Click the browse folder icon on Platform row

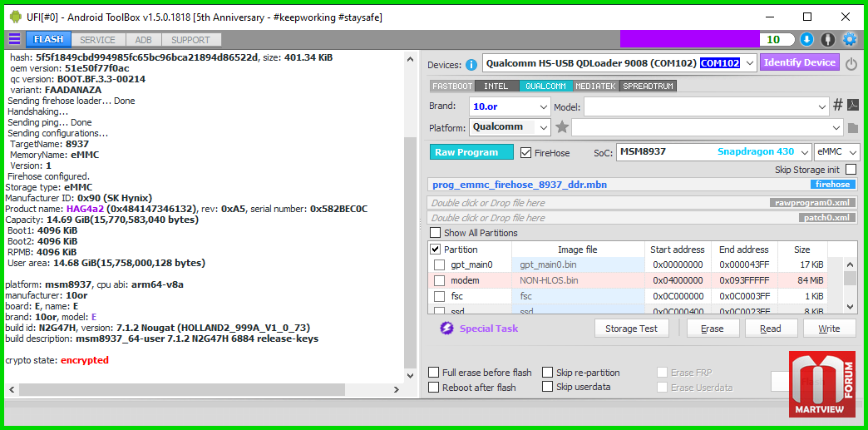coord(853,128)
